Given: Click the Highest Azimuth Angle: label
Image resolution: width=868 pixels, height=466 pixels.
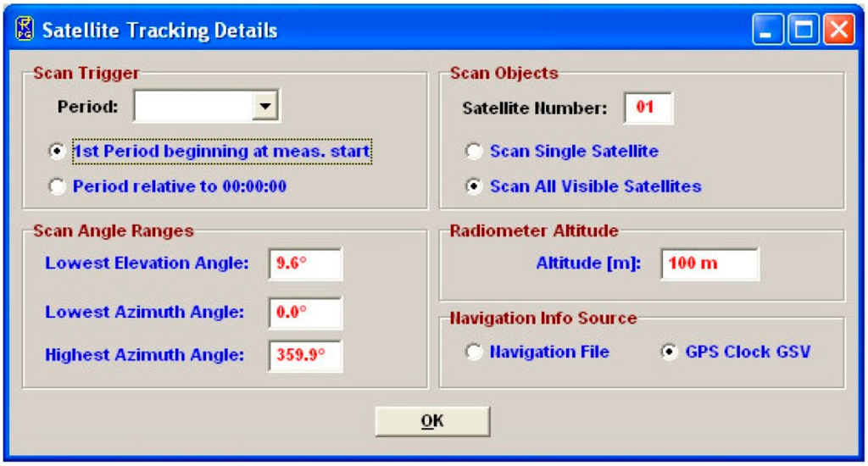Looking at the screenshot, I should click(144, 355).
